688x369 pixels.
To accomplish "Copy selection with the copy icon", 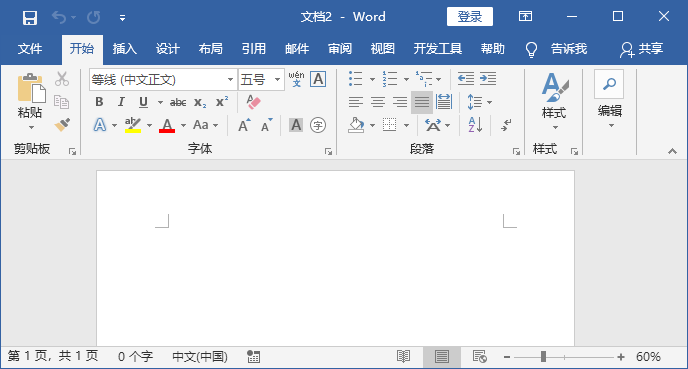I will [62, 102].
